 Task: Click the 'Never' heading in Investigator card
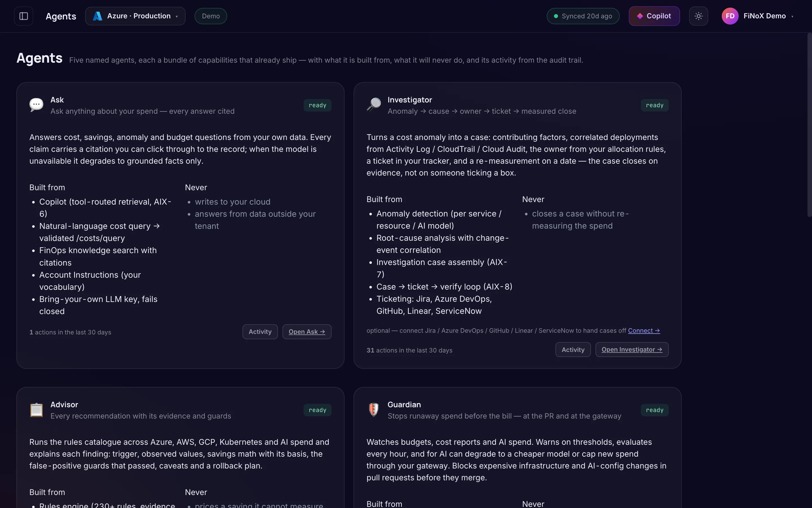coord(533,199)
